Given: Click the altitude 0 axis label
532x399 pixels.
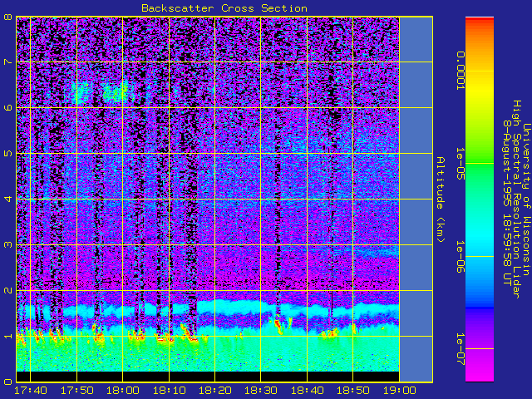Looking at the screenshot, I should point(7,382).
